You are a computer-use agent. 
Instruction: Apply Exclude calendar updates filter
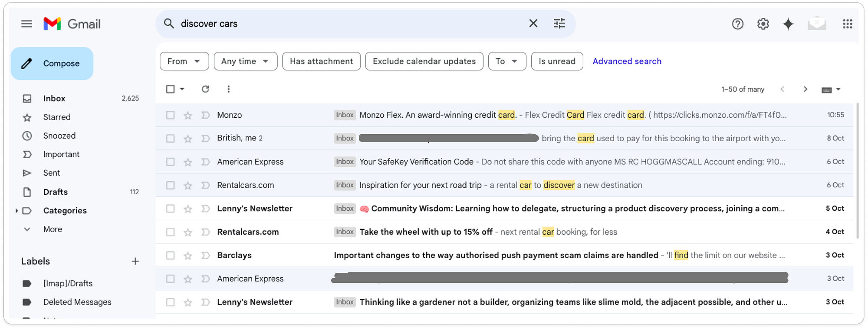(x=424, y=61)
